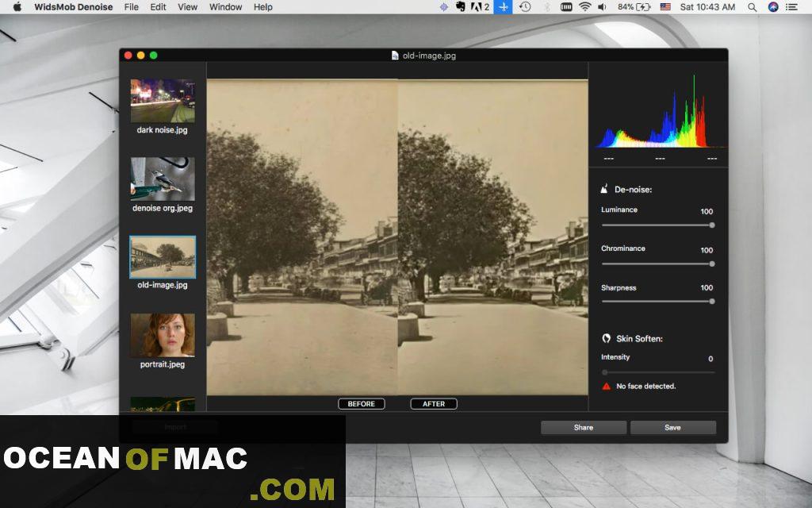Click the "Skin Soften:" heading
812x508 pixels.
[x=639, y=338]
